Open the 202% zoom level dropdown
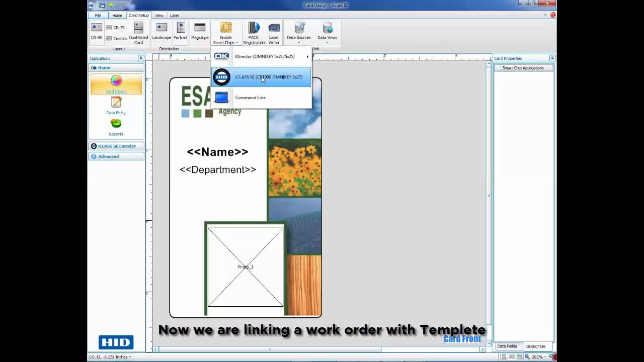The width and height of the screenshot is (644, 362). [539, 357]
